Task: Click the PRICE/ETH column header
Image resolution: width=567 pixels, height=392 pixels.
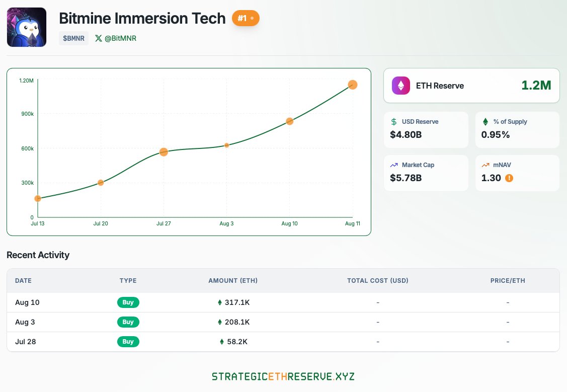Action: (508, 281)
